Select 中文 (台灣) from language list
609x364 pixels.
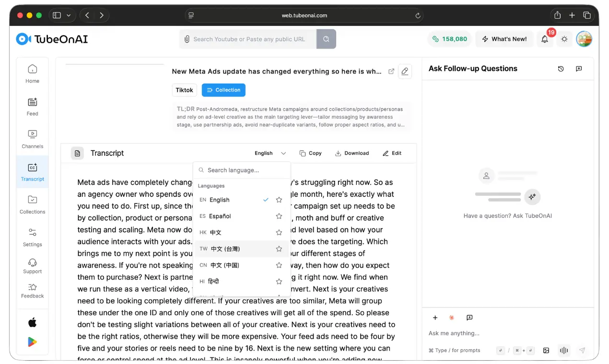click(225, 249)
